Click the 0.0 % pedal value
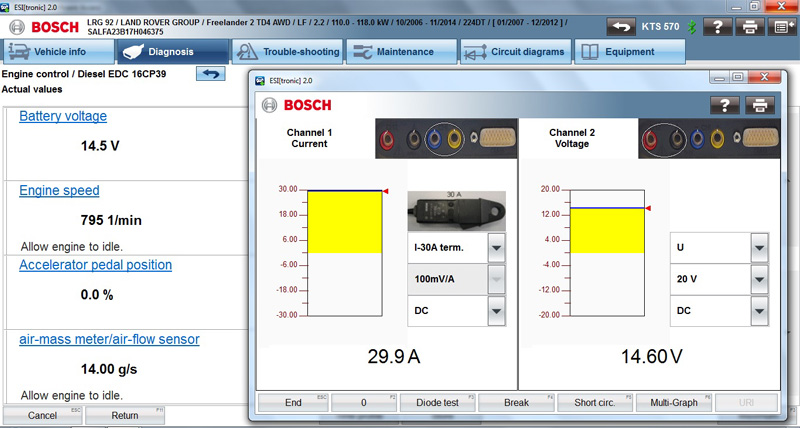This screenshot has width=800, height=428. [x=97, y=295]
